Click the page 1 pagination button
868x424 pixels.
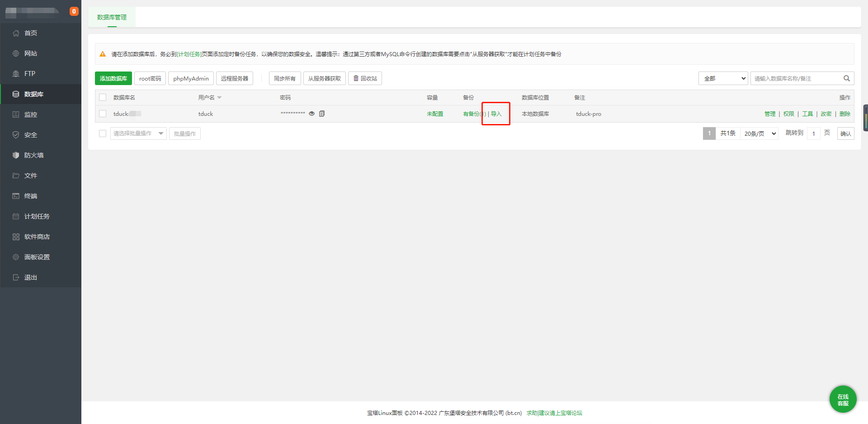709,133
